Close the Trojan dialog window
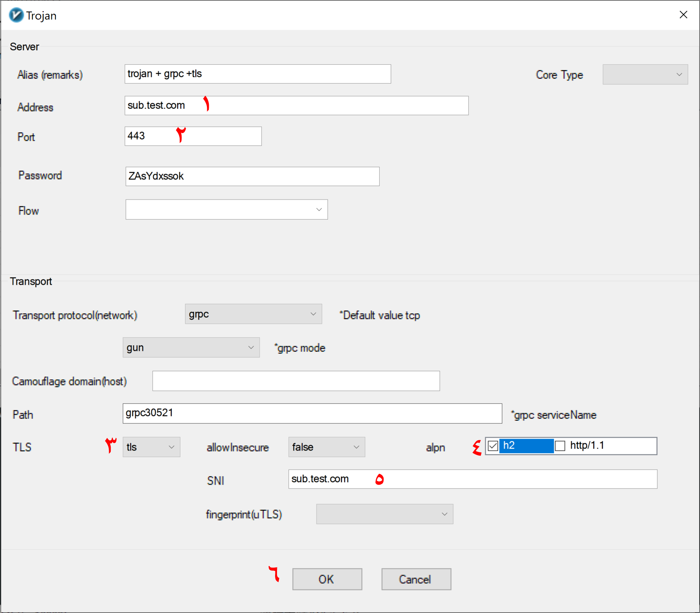Image resolution: width=700 pixels, height=613 pixels. (683, 15)
